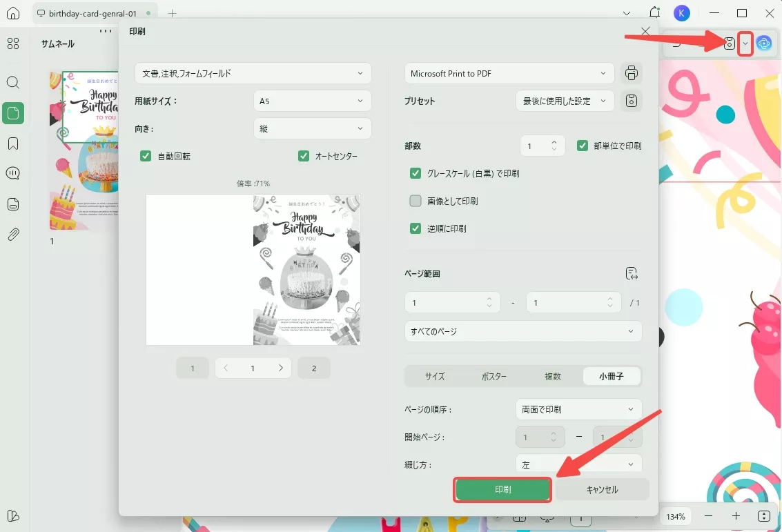
Task: Open the home icon in the title bar
Action: 14,14
